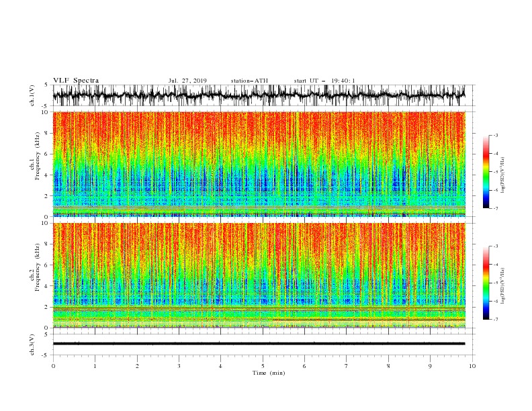This screenshot has width=532, height=411.
Task: Click the ch.2 spectrogram color scale bar
Action: coord(486,283)
